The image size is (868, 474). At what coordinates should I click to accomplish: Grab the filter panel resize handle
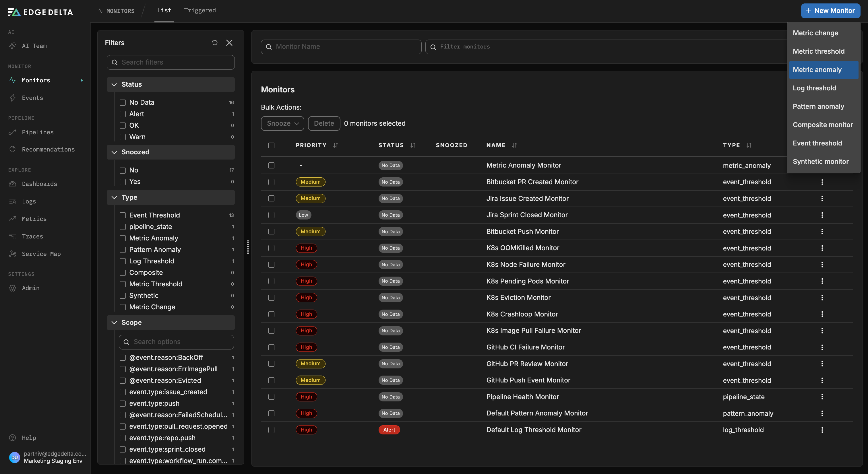click(x=248, y=247)
